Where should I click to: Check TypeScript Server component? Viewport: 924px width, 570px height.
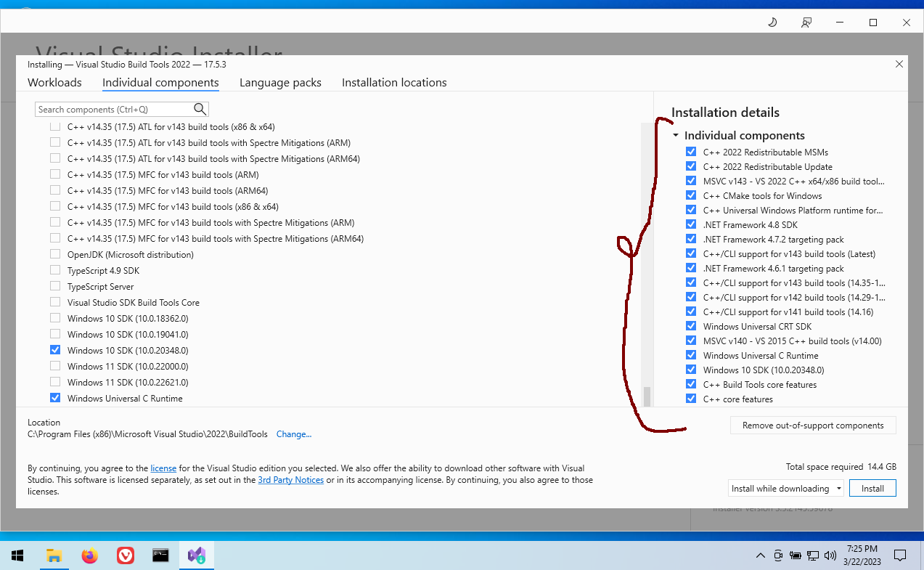[x=55, y=287]
